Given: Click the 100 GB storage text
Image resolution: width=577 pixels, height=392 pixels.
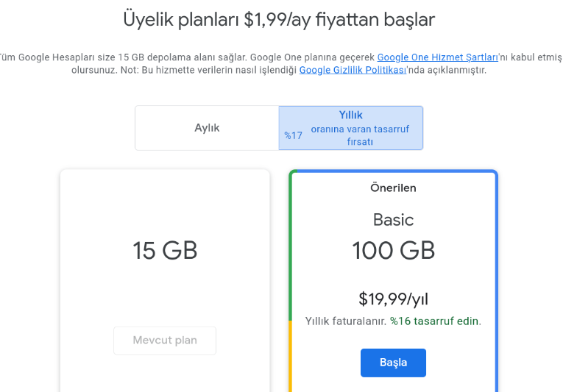Looking at the screenshot, I should click(393, 251).
